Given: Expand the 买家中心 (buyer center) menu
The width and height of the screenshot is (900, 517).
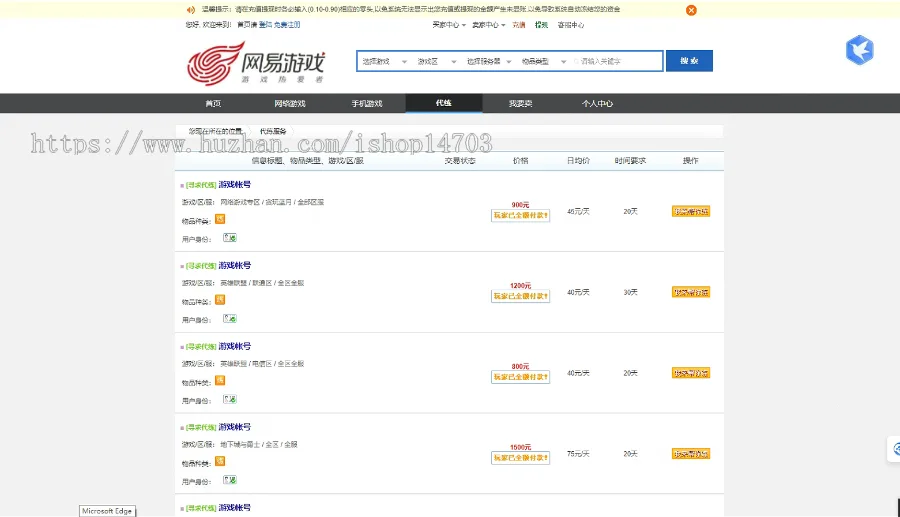Looking at the screenshot, I should pyautogui.click(x=448, y=25).
